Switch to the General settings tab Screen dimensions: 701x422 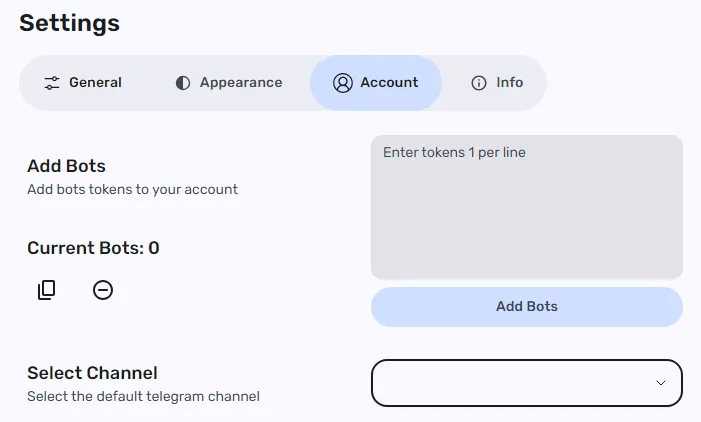95,83
